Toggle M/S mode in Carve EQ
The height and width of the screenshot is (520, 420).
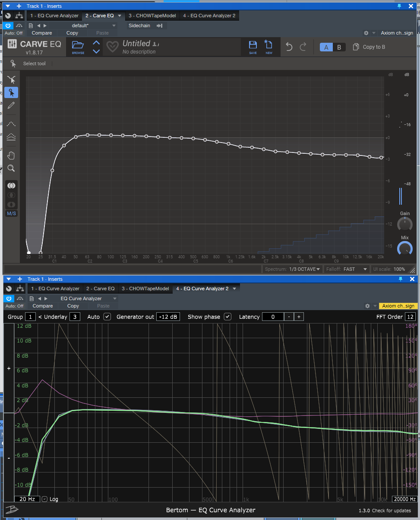(x=12, y=213)
